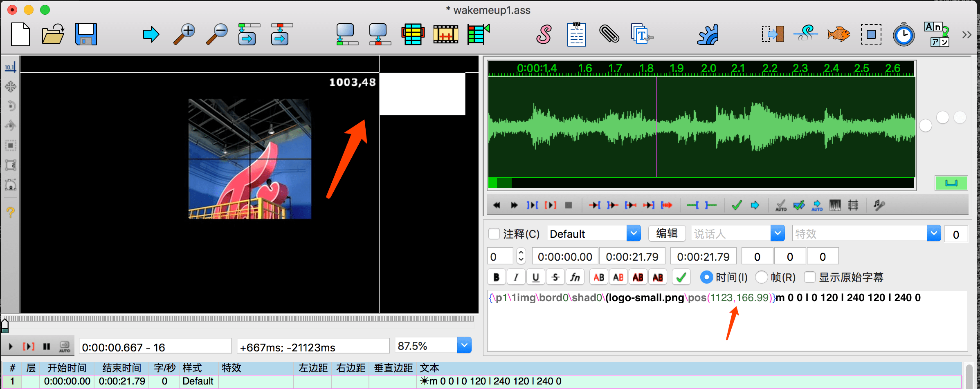Open timing post-processor clock icon
Viewport: 980px width, 389px height.
tap(904, 34)
